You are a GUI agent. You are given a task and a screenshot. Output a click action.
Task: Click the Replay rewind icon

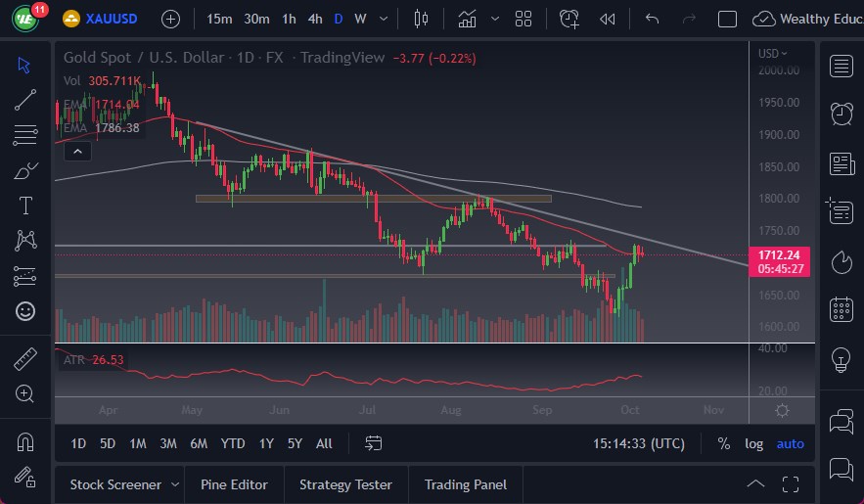(608, 19)
